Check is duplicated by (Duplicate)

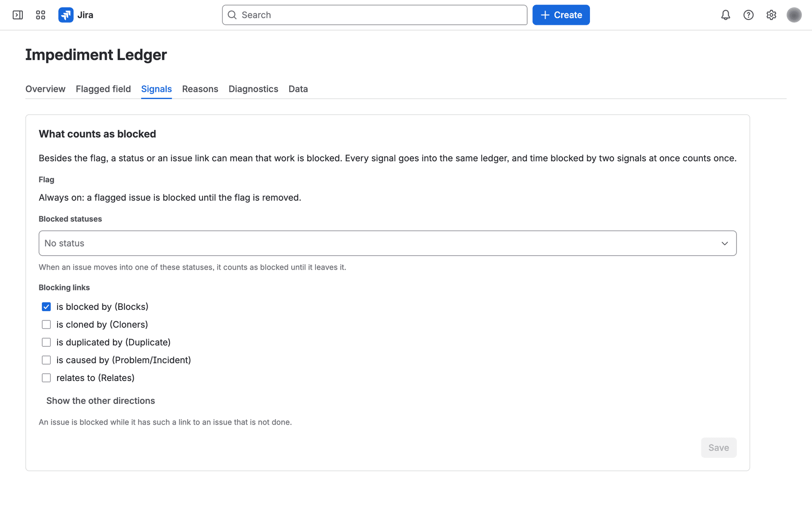[x=47, y=342]
